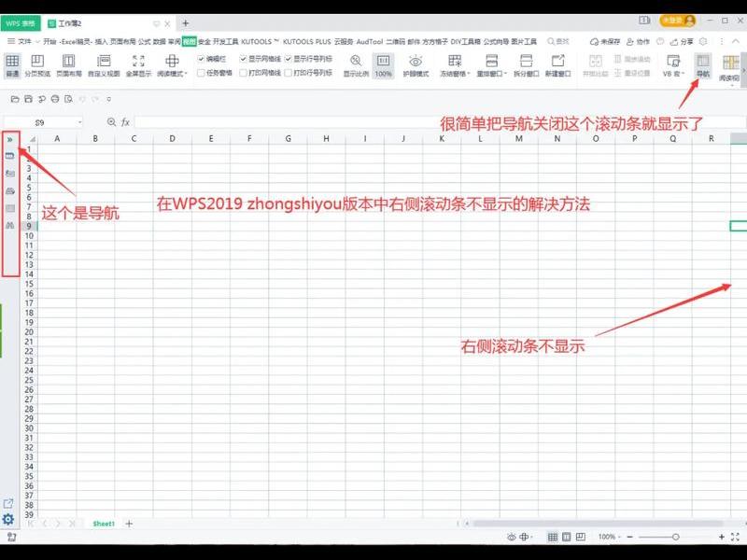This screenshot has height=560, width=747.
Task: Click the zoom in plus button
Action: point(722,537)
